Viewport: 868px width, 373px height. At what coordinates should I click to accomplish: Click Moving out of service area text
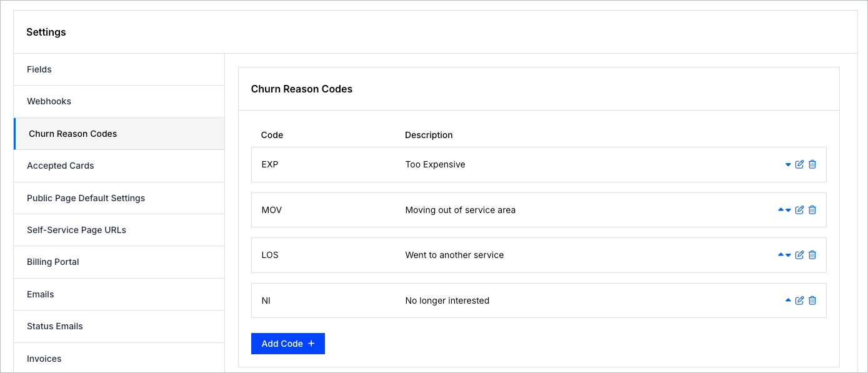coord(461,210)
